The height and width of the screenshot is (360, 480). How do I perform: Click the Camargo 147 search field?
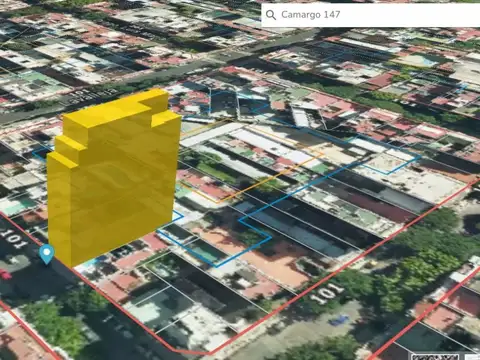point(371,15)
